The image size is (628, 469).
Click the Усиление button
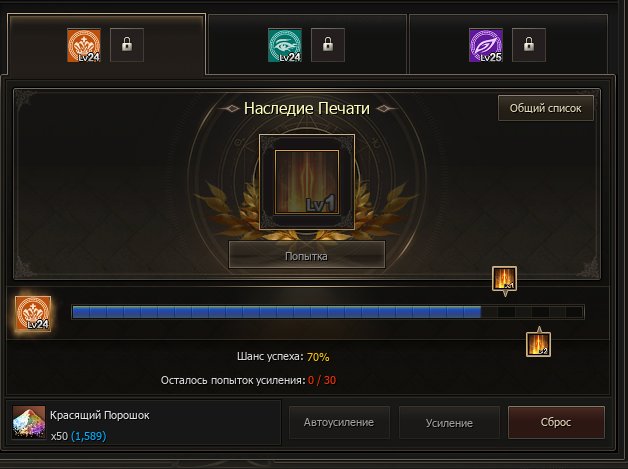point(449,423)
